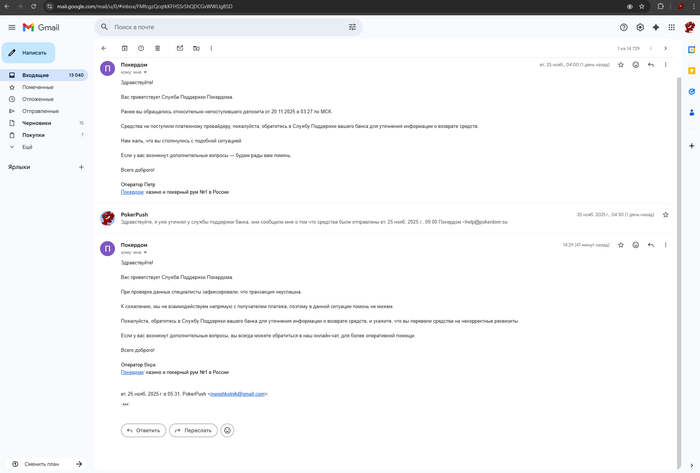Click Переслать forward button
Viewport: 700px width, 473px height.
[x=193, y=430]
